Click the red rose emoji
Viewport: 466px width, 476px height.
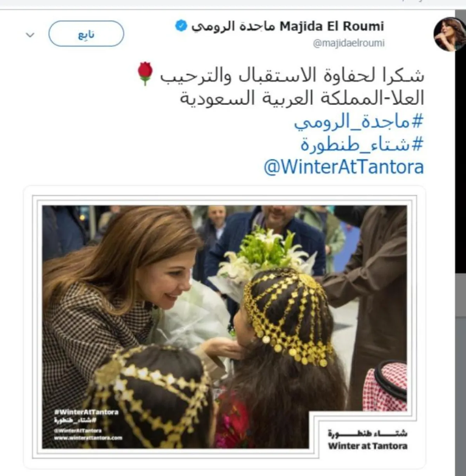click(x=145, y=73)
